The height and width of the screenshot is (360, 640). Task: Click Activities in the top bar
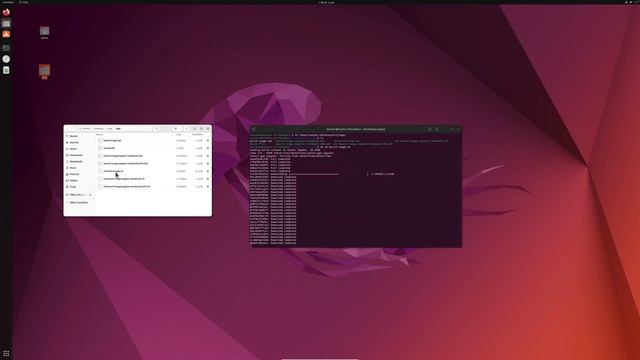pos(8,2)
